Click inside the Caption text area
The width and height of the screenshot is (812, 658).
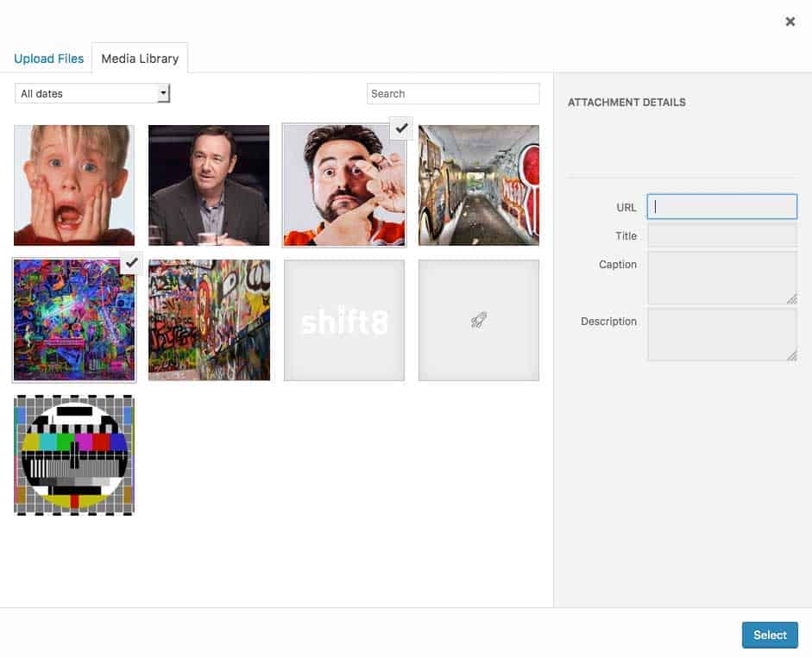(x=722, y=278)
